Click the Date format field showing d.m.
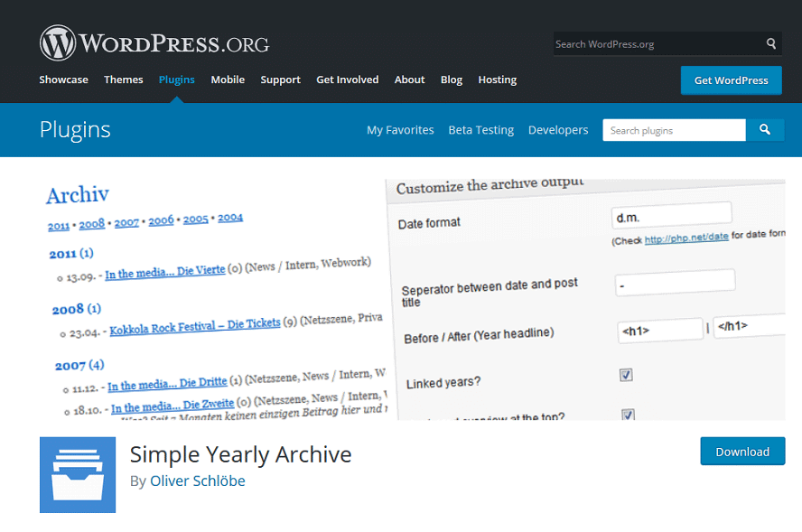The width and height of the screenshot is (802, 532). pyautogui.click(x=671, y=215)
